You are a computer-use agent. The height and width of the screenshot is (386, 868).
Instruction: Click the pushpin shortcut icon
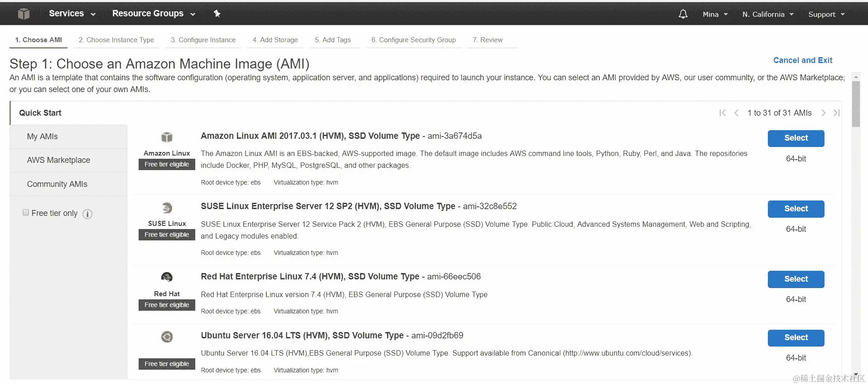pos(217,14)
